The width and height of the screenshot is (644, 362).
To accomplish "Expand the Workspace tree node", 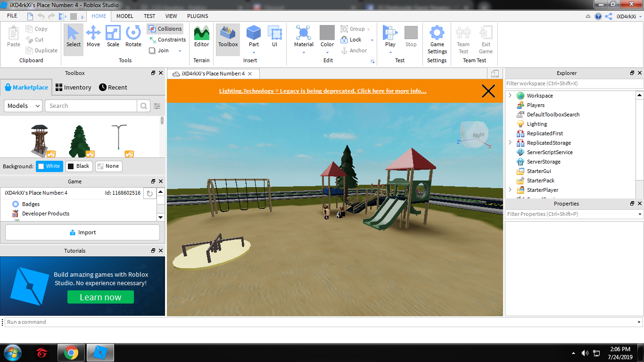I will (510, 96).
